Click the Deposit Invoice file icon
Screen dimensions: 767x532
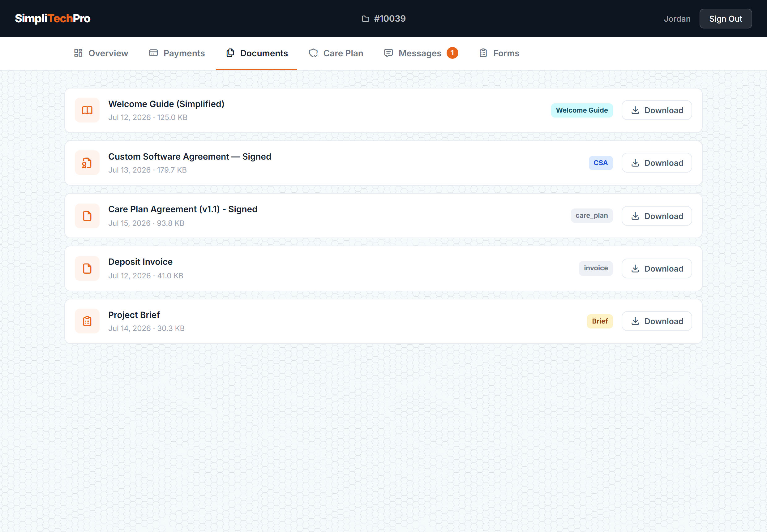87,269
